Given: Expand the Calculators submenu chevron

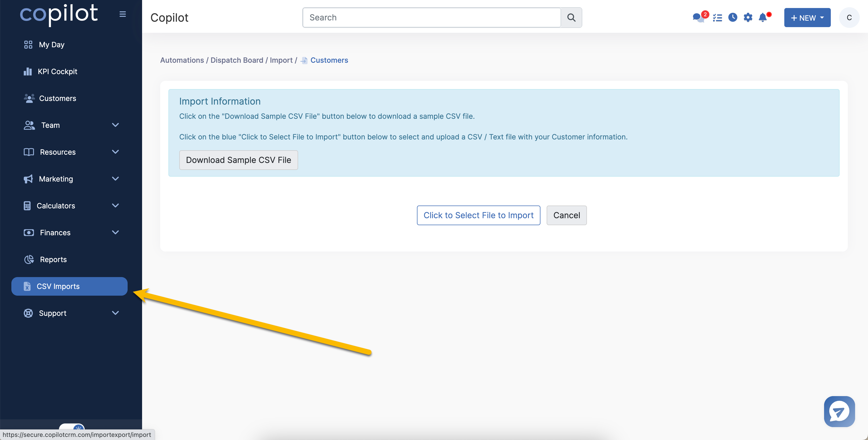Looking at the screenshot, I should click(115, 206).
